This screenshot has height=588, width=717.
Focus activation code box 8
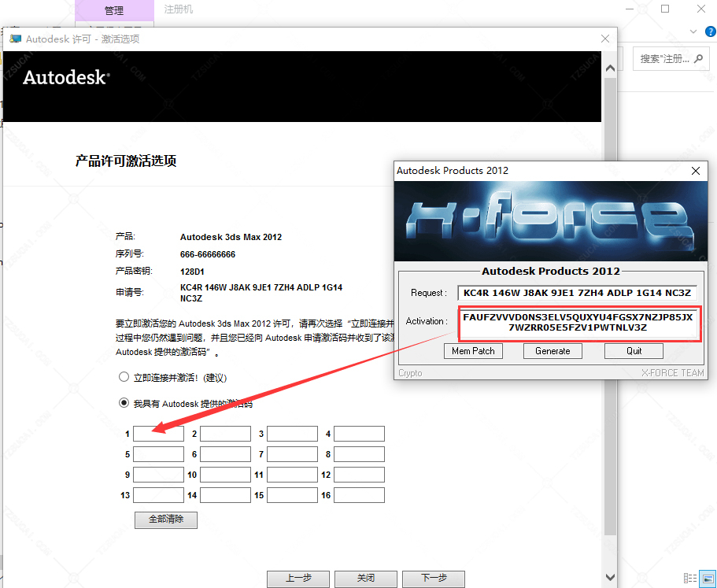tap(359, 454)
